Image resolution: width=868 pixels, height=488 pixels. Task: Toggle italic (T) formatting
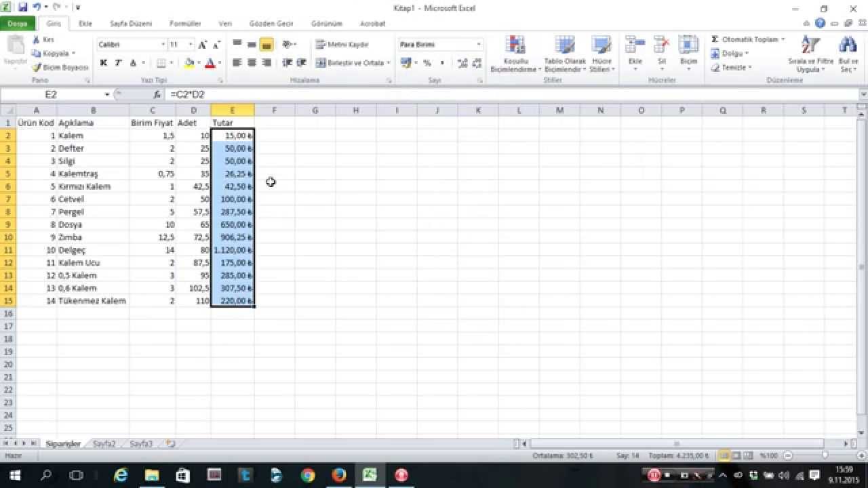pos(118,62)
